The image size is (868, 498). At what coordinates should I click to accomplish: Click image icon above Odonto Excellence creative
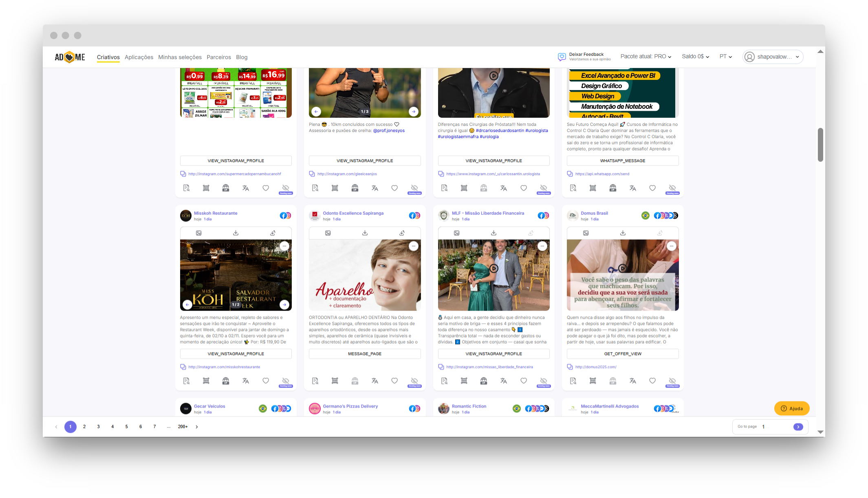click(x=328, y=233)
